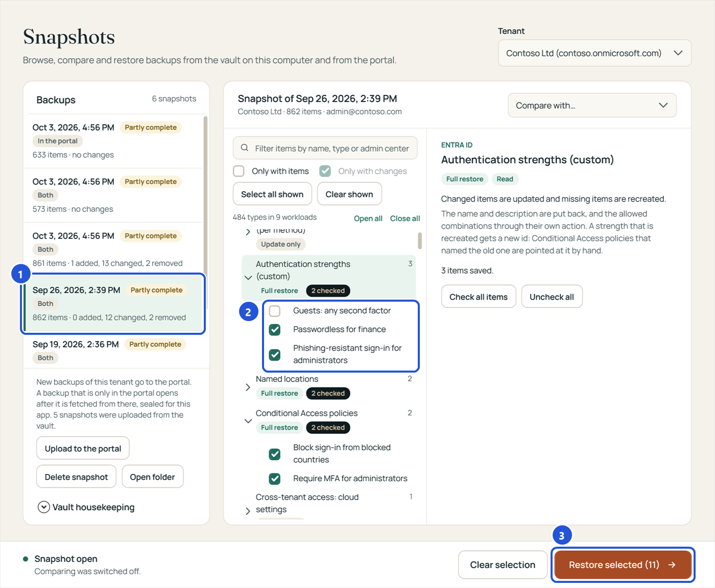This screenshot has width=715, height=588.
Task: Click Clear selection button
Action: click(503, 565)
